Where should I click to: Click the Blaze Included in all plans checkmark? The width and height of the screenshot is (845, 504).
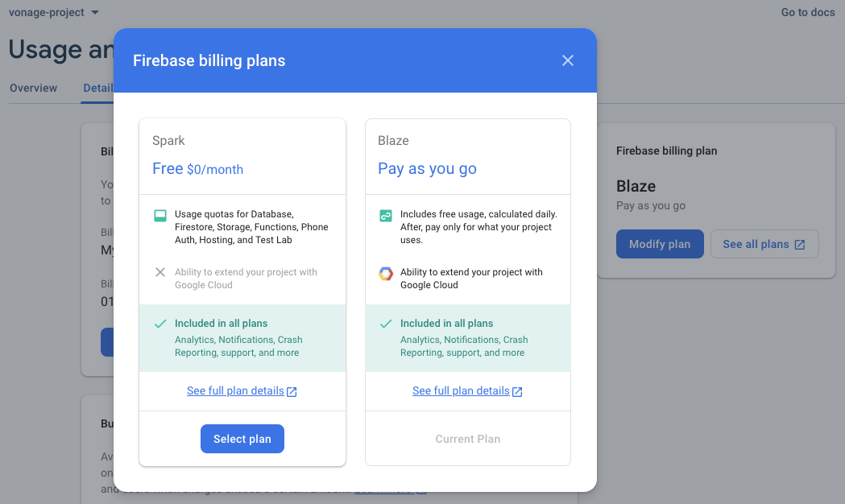386,324
